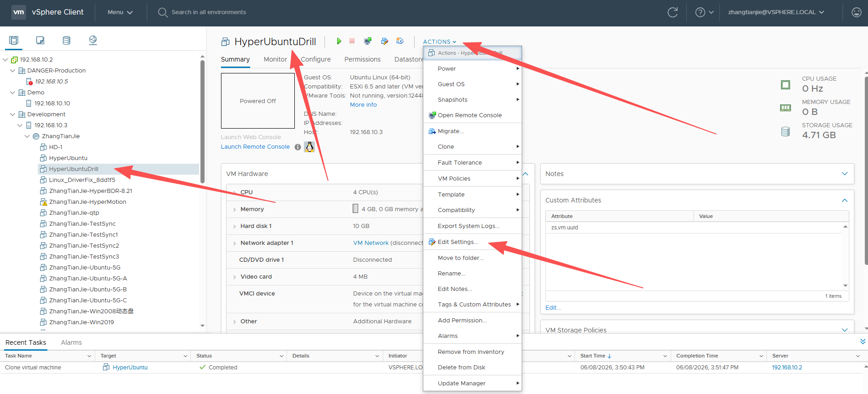Screen dimensions: 868x394
Task: Collapse the Development datacenter node
Action: pos(13,114)
